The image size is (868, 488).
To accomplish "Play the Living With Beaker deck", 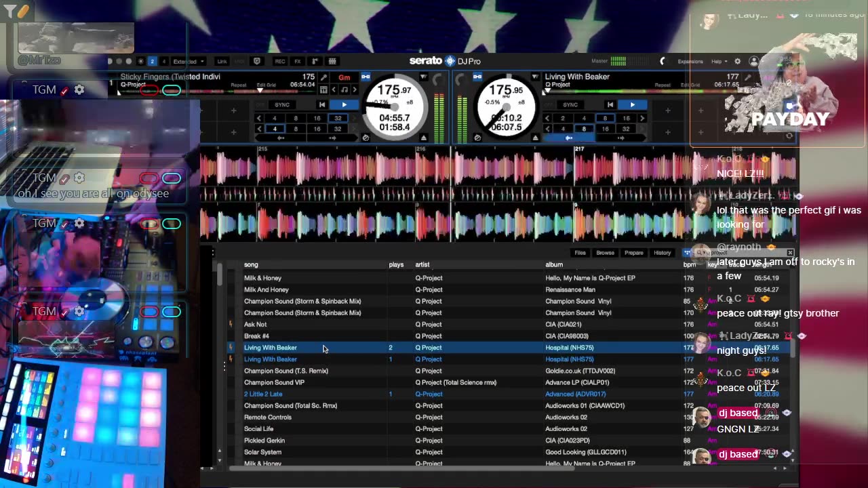I will 632,104.
